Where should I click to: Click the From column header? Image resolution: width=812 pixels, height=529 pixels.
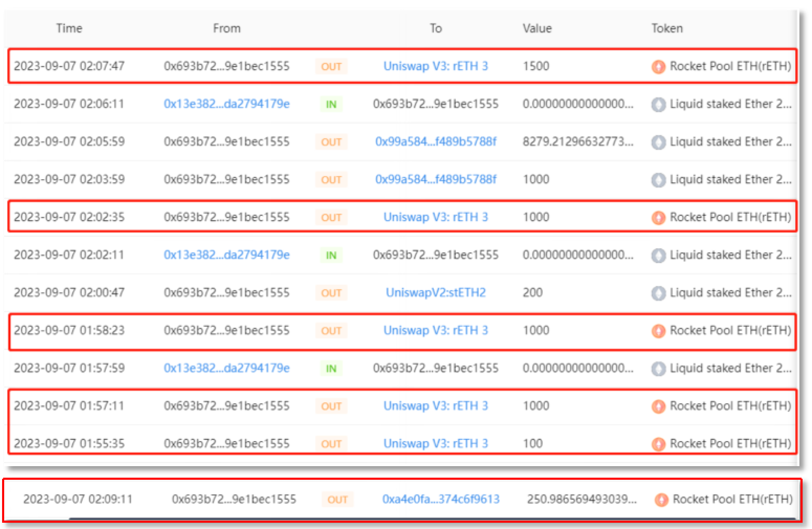pos(226,28)
